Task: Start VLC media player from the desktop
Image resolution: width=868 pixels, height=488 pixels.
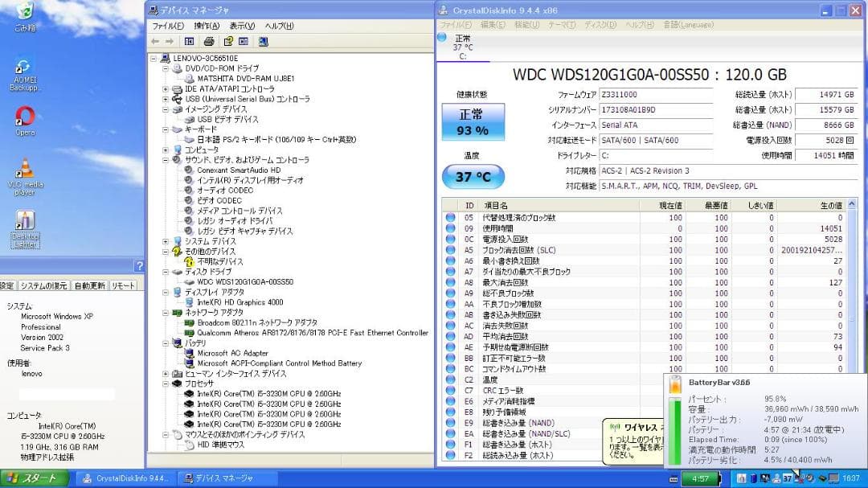Action: tap(24, 169)
